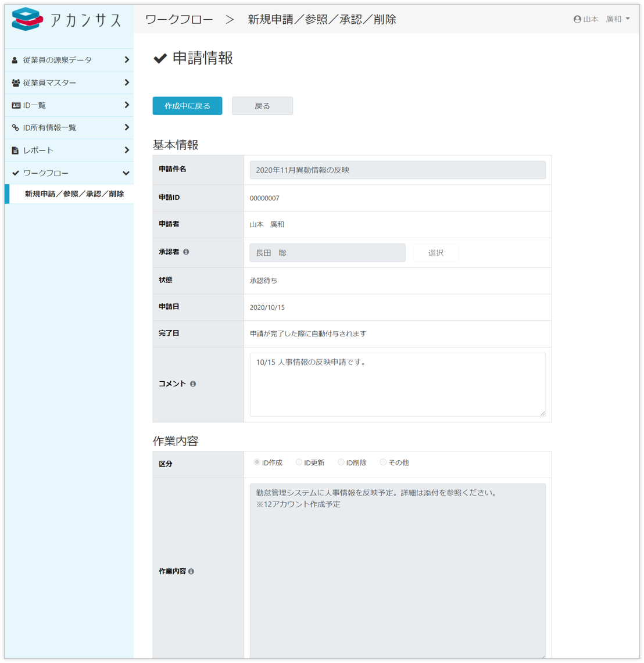The height and width of the screenshot is (663, 644).
Task: Click the ID card icon for ID一覧
Action: point(16,105)
